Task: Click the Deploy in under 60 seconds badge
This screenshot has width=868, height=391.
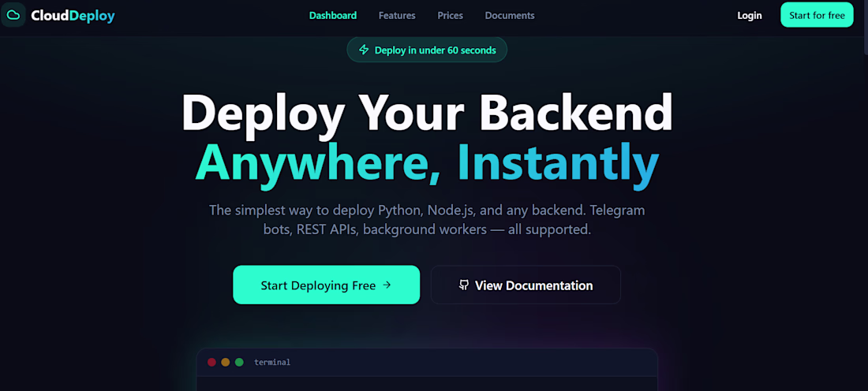Action: point(427,50)
